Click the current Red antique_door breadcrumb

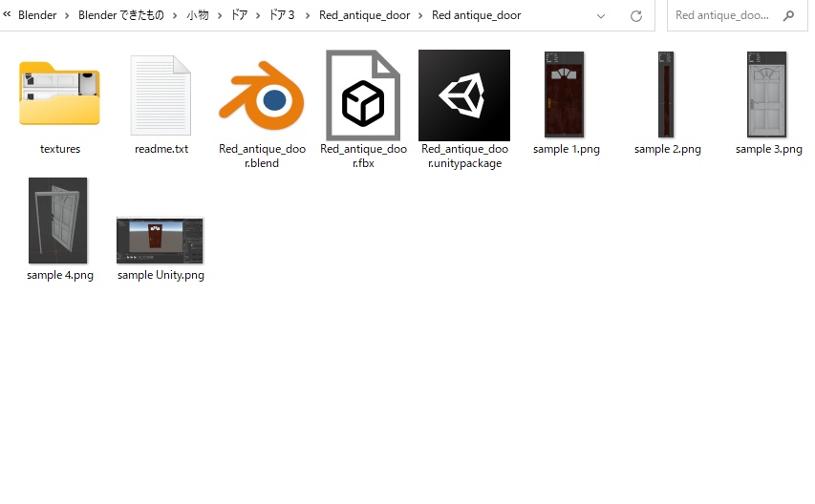click(476, 15)
